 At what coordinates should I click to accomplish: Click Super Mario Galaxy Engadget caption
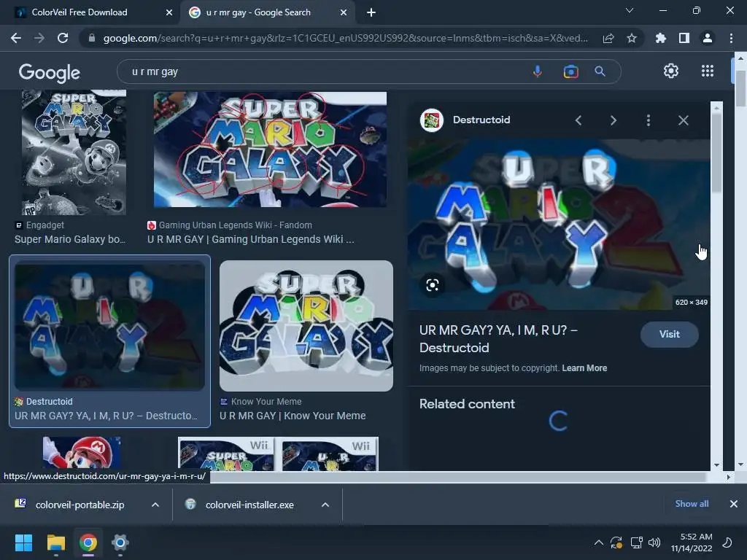pyautogui.click(x=69, y=239)
